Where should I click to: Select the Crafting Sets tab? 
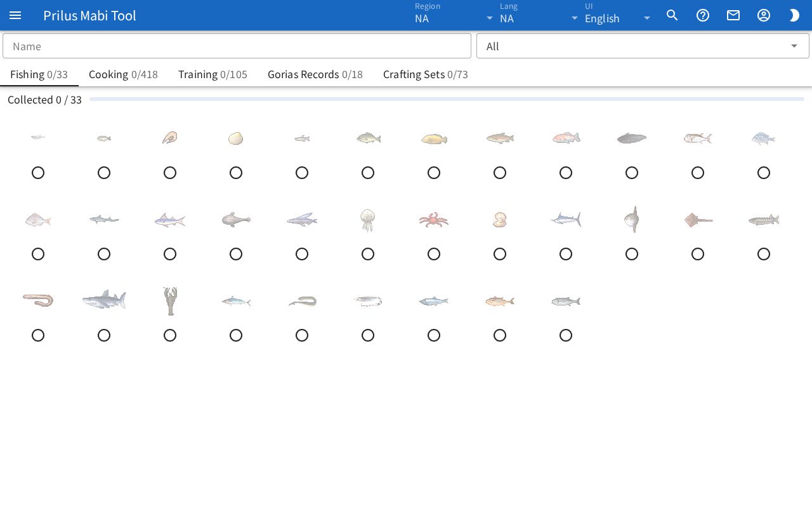point(426,74)
